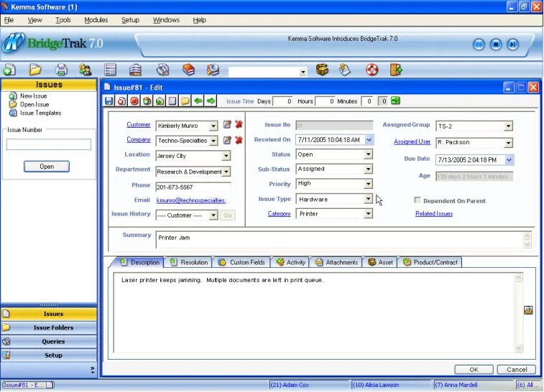Click the yellow folder icon in issue toolbar

(x=185, y=101)
